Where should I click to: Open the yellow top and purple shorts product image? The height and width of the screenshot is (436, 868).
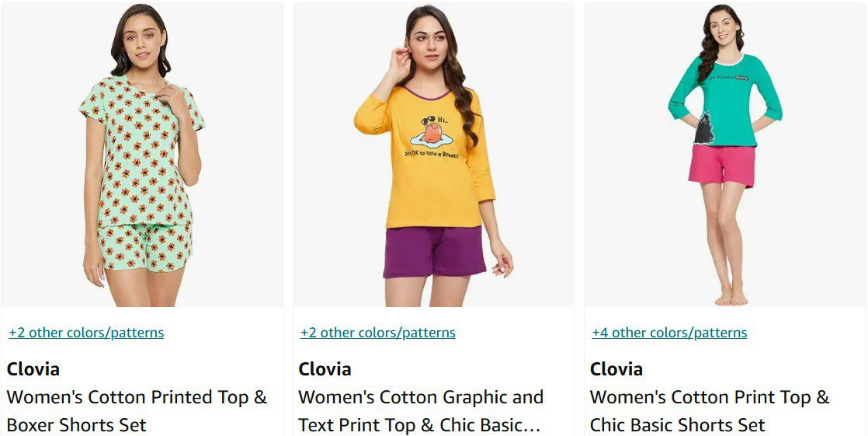[433, 155]
